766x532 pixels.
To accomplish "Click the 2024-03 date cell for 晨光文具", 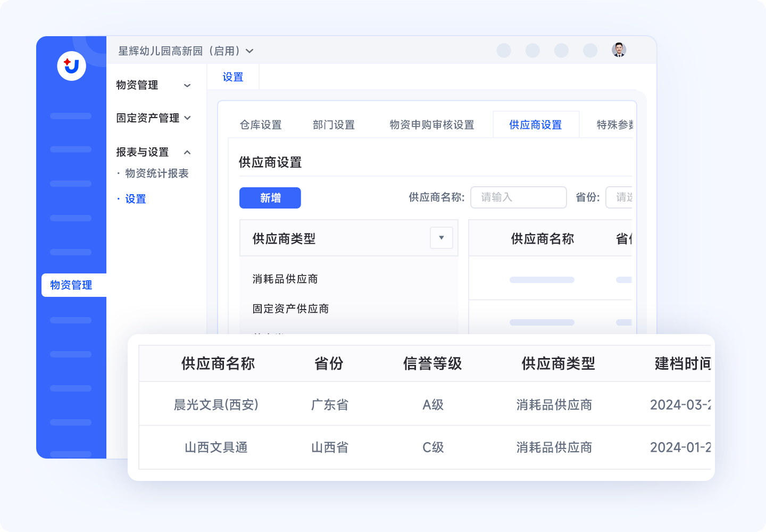I will tap(681, 405).
